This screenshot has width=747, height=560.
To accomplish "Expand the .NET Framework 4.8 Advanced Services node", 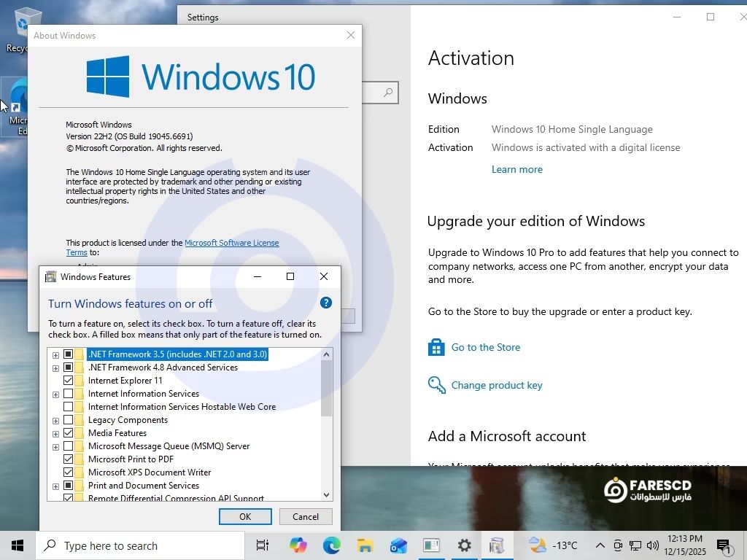I will point(55,368).
